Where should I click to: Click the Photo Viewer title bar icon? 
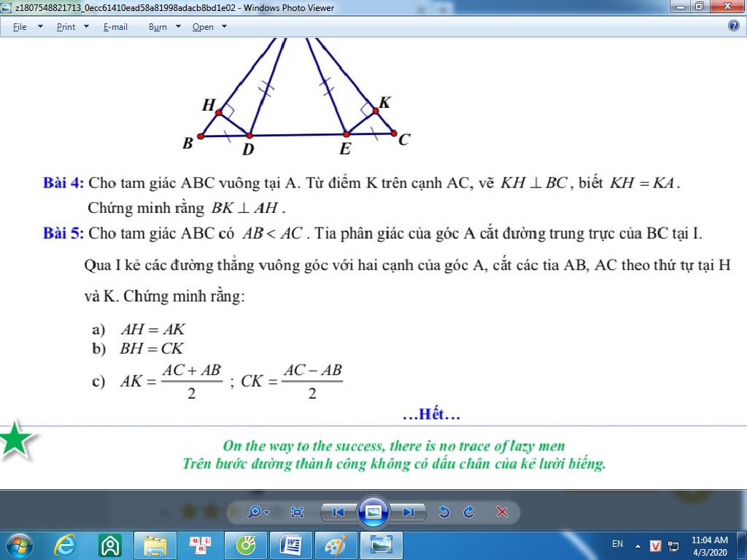[6, 7]
